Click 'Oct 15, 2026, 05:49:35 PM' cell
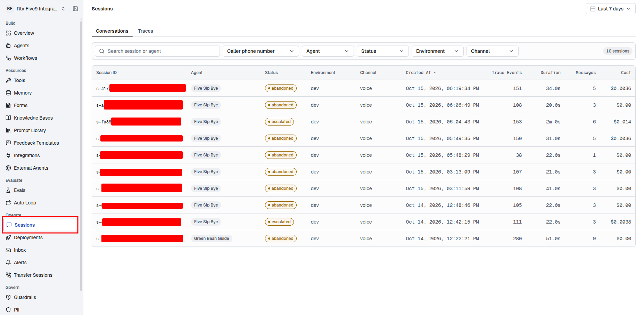The height and width of the screenshot is (315, 644). coord(442,138)
